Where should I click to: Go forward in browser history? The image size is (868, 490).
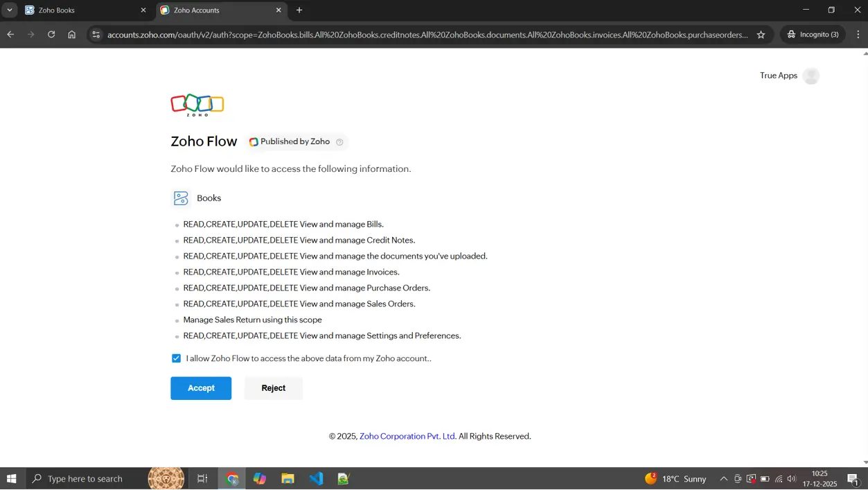click(30, 35)
